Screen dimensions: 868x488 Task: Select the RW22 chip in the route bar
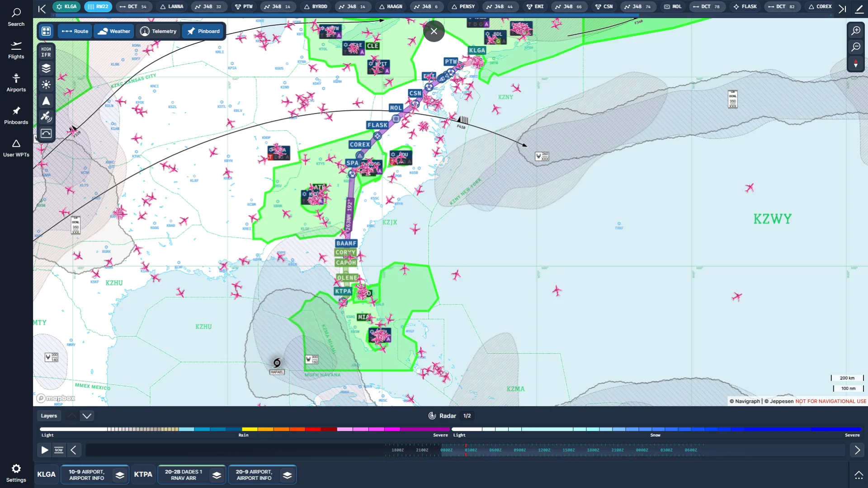[x=98, y=7]
